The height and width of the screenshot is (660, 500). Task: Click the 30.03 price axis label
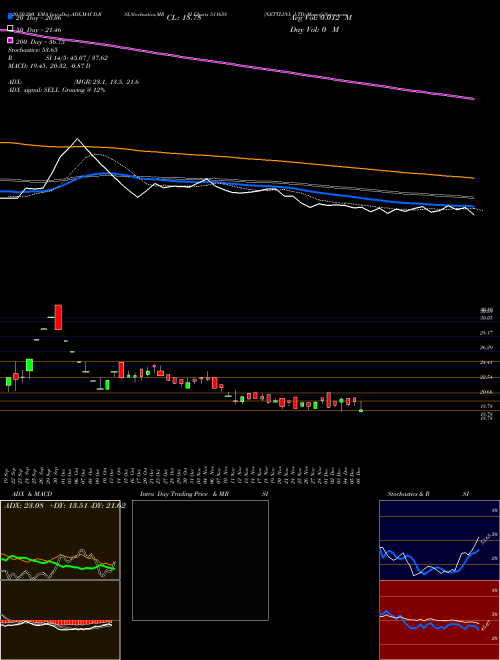click(487, 318)
